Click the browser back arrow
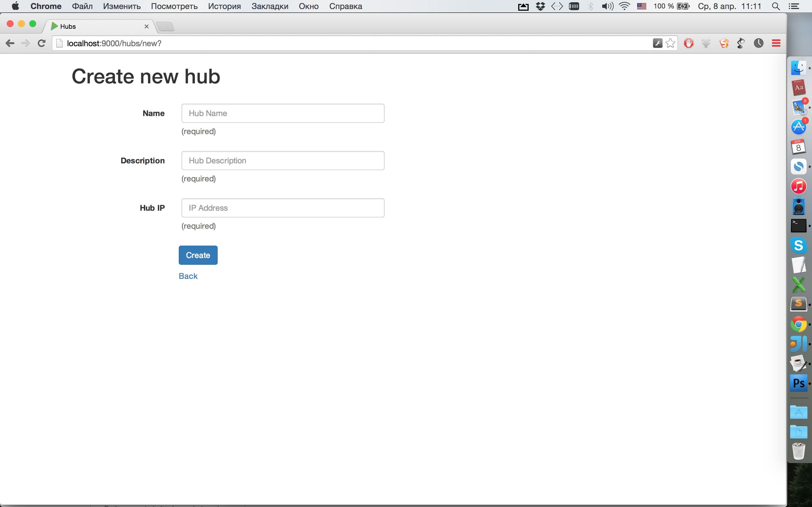This screenshot has width=812, height=507. pos(10,43)
